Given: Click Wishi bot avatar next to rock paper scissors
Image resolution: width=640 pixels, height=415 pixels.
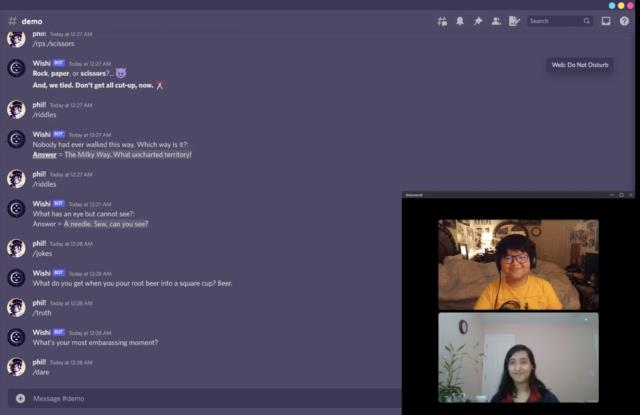Looking at the screenshot, I should point(16,68).
